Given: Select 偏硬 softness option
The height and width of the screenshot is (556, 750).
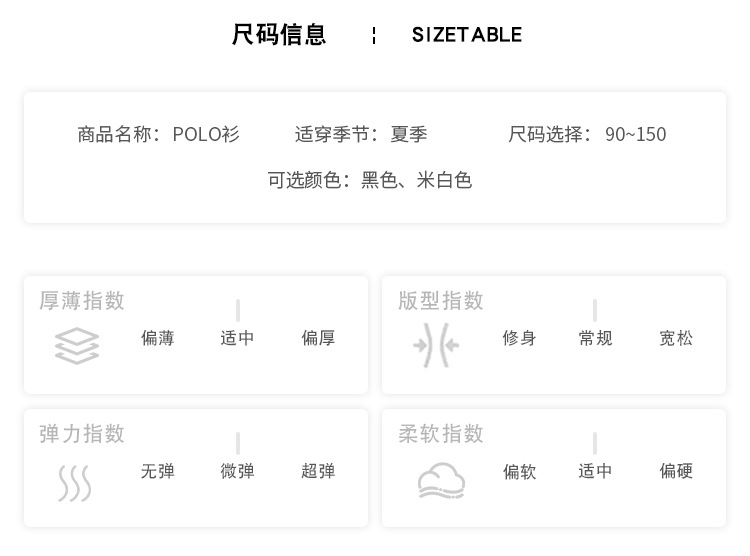Looking at the screenshot, I should (x=676, y=471).
